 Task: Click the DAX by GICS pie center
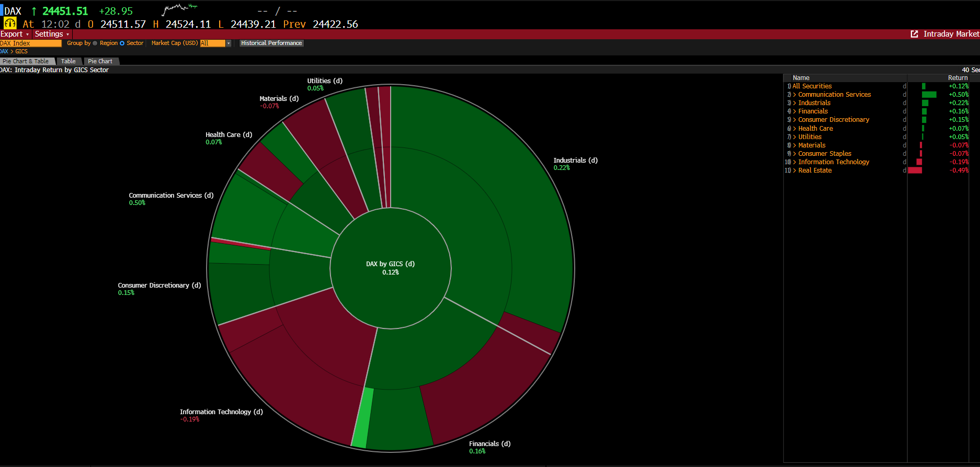(x=390, y=268)
